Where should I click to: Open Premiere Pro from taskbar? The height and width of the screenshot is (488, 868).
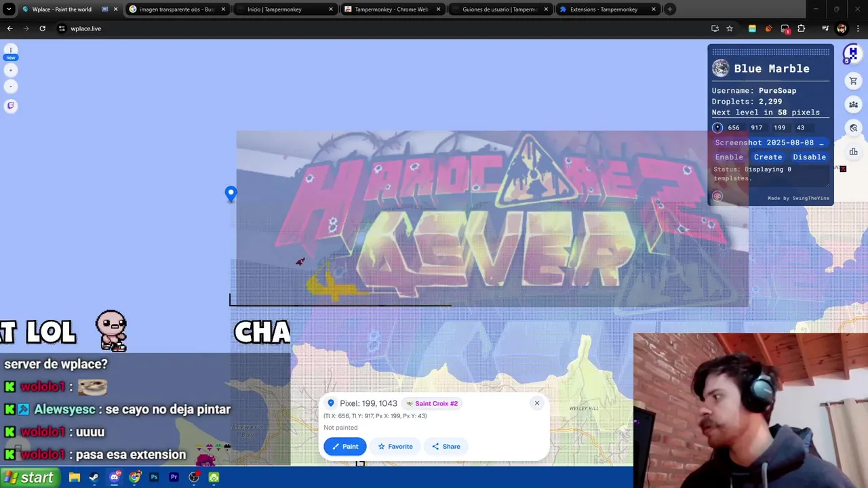[174, 477]
